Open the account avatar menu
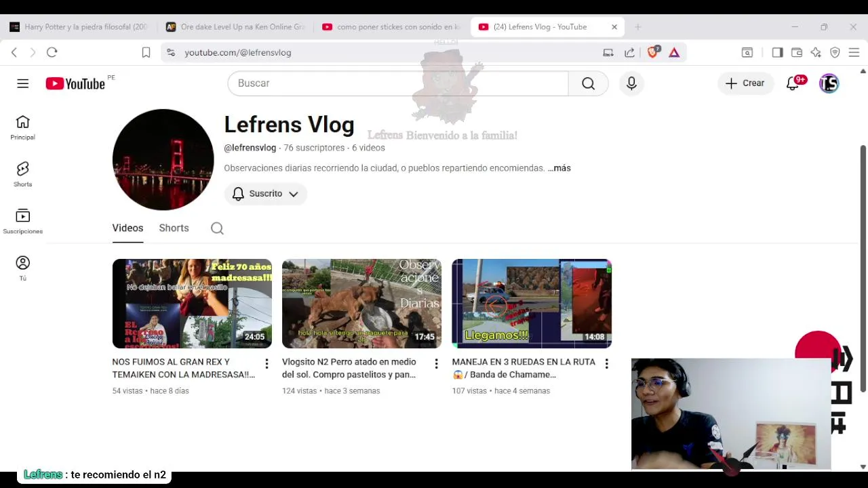Image resolution: width=868 pixels, height=488 pixels. pos(829,83)
